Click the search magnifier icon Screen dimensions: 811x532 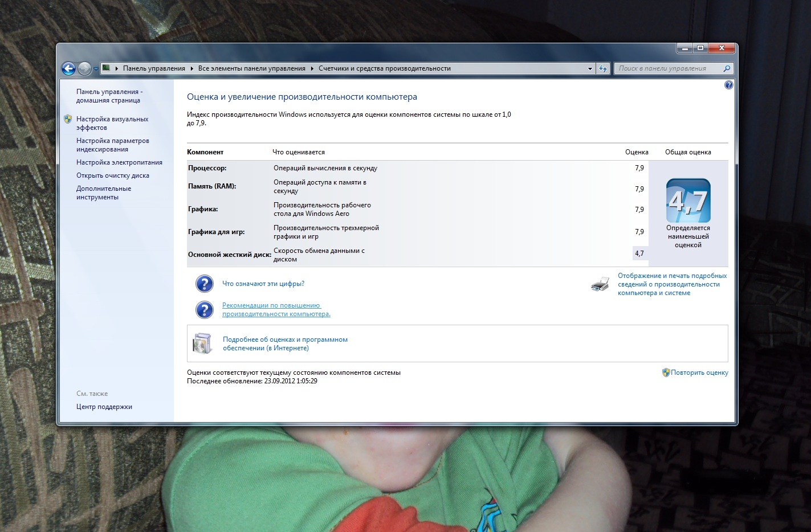pos(727,68)
